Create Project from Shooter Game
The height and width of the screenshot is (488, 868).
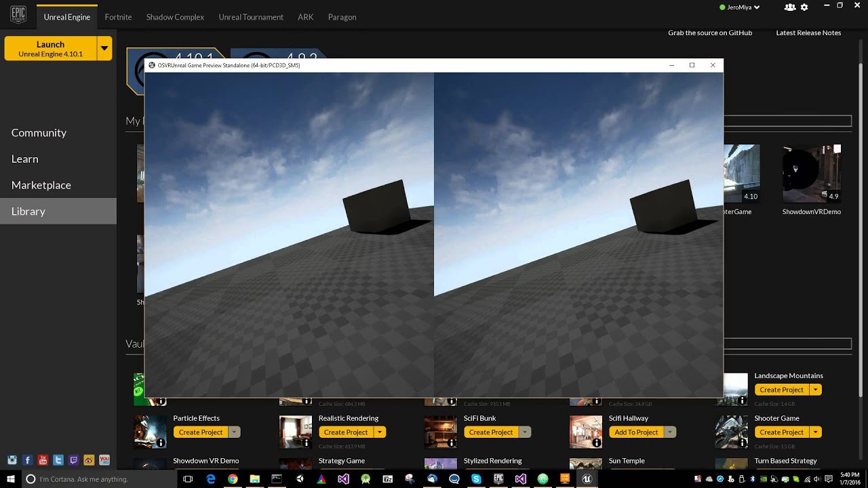[x=781, y=432]
